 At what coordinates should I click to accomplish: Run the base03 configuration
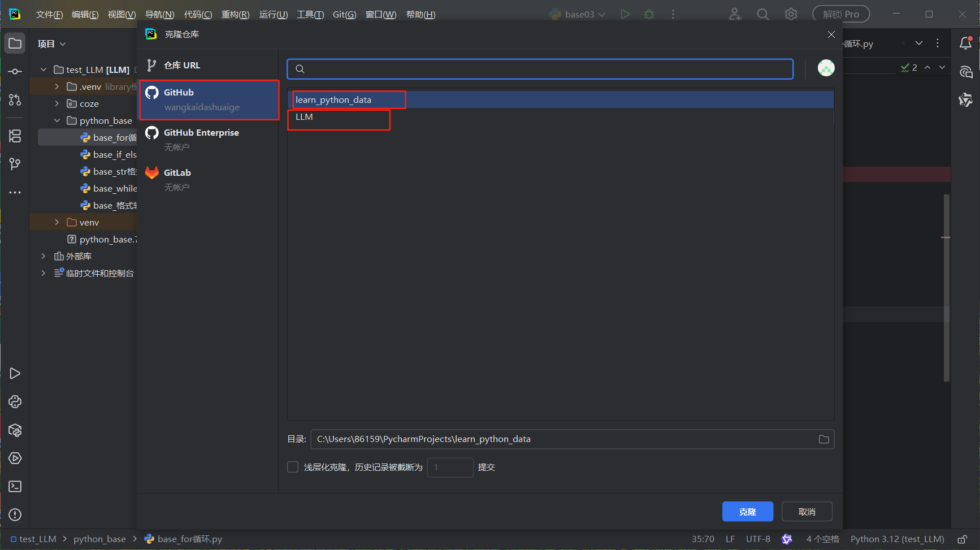(x=625, y=14)
